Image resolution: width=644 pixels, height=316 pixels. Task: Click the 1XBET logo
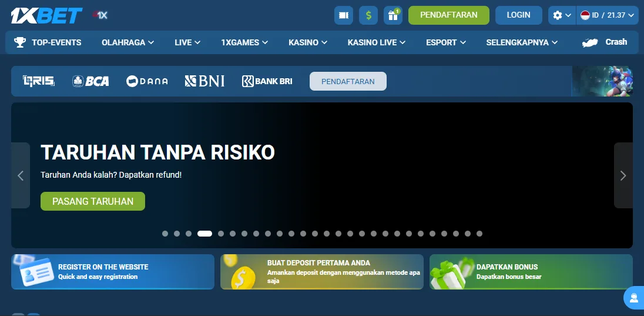click(x=46, y=16)
